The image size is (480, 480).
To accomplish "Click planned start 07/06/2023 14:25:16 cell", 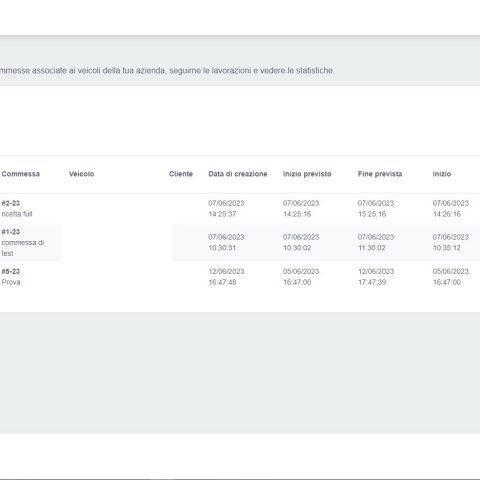I will [301, 208].
